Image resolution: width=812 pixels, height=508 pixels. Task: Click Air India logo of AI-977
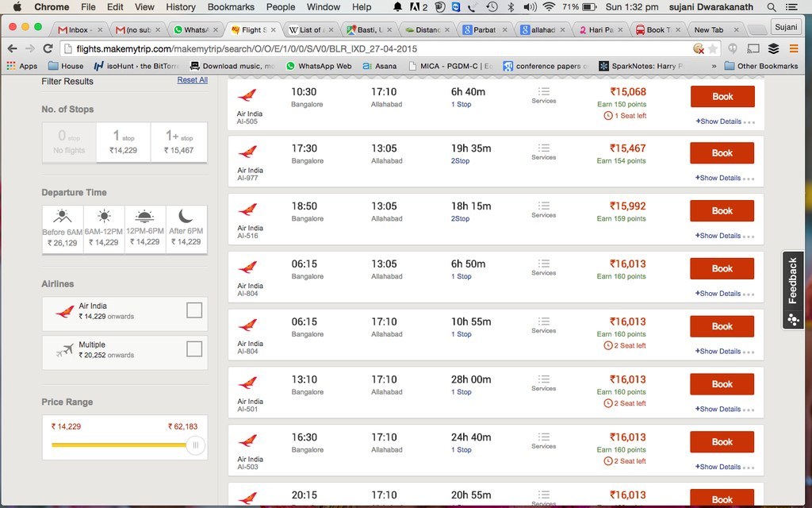[247, 152]
